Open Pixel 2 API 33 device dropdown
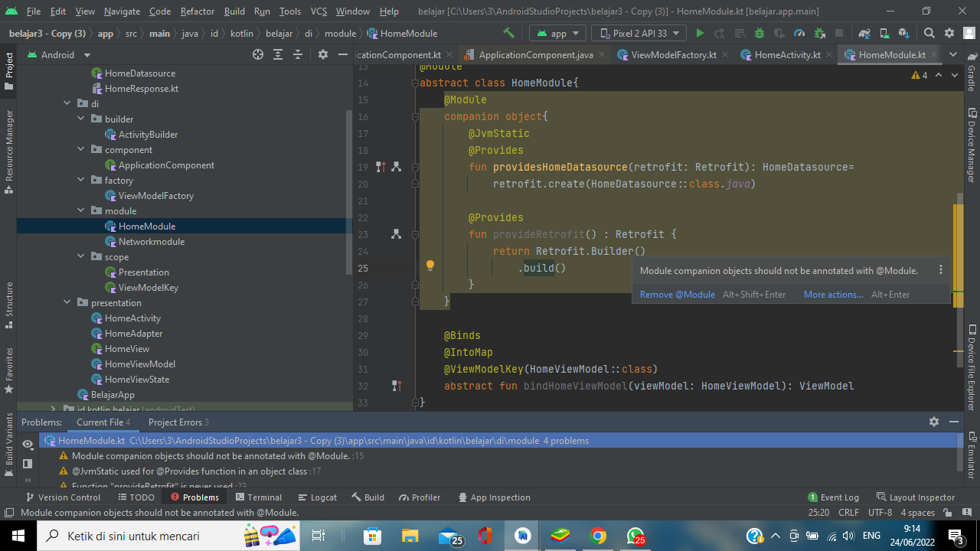980x551 pixels. pos(639,33)
